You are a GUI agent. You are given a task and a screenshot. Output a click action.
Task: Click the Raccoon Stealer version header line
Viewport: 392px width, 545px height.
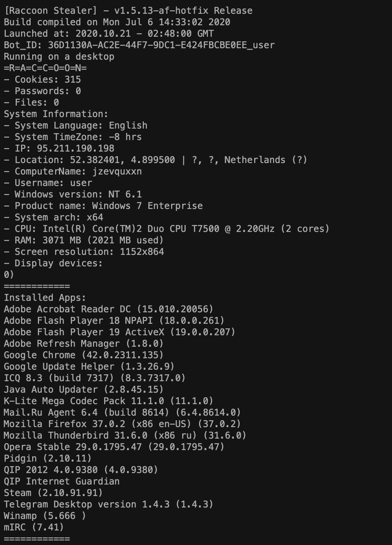click(128, 11)
